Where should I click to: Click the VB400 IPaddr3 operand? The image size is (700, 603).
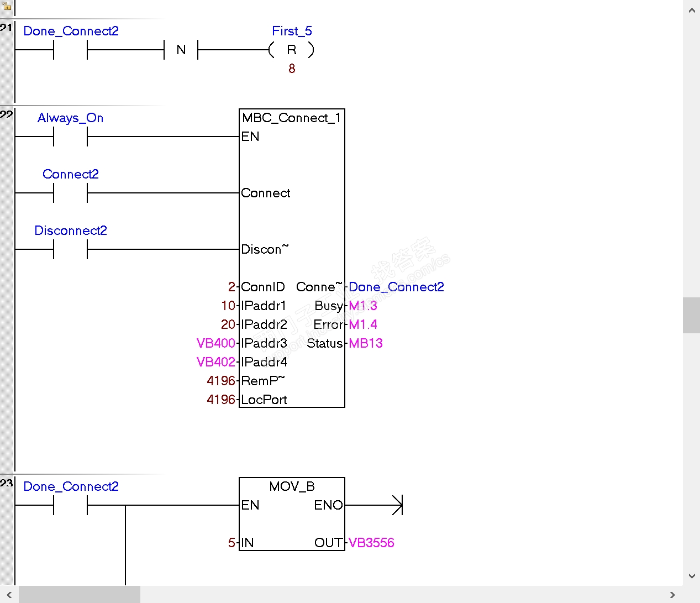216,343
